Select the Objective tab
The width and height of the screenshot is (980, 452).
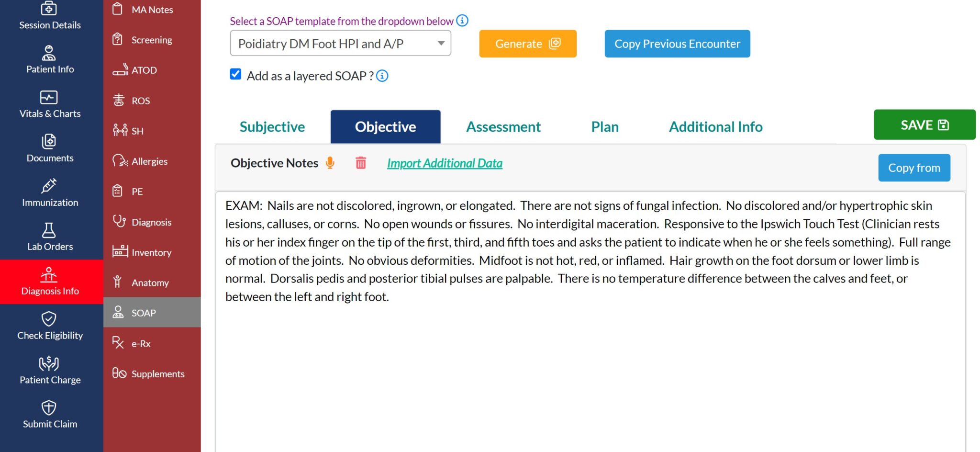point(385,127)
